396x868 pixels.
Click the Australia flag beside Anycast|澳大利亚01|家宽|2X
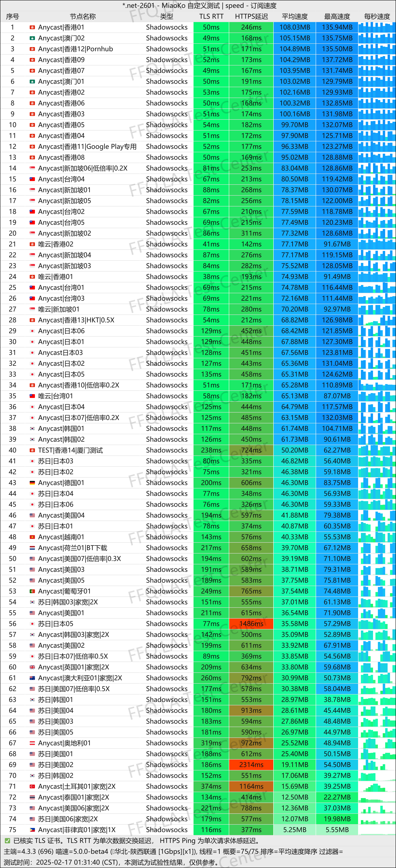pyautogui.click(x=32, y=678)
